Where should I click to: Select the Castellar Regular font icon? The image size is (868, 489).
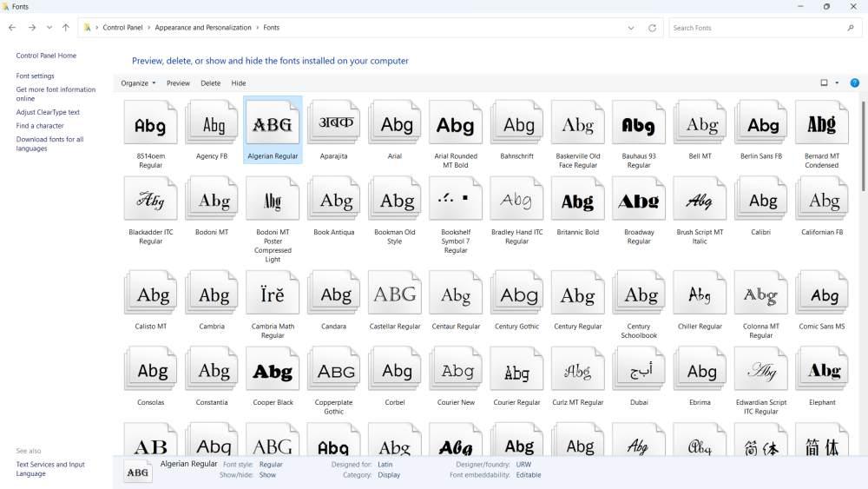(395, 293)
